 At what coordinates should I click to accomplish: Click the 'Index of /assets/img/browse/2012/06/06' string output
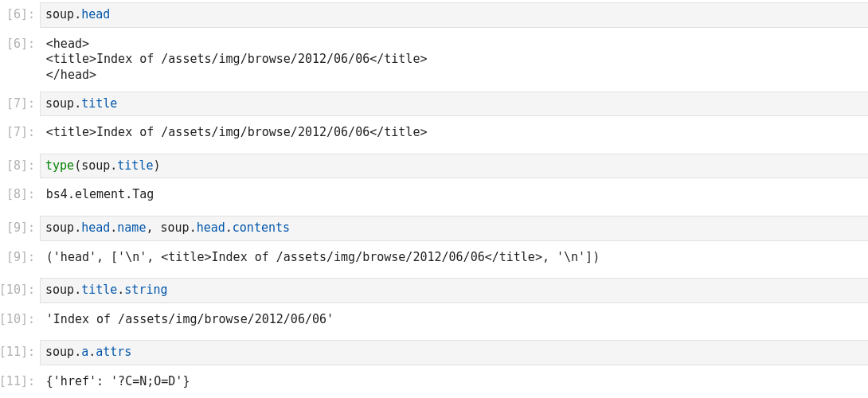pos(189,319)
